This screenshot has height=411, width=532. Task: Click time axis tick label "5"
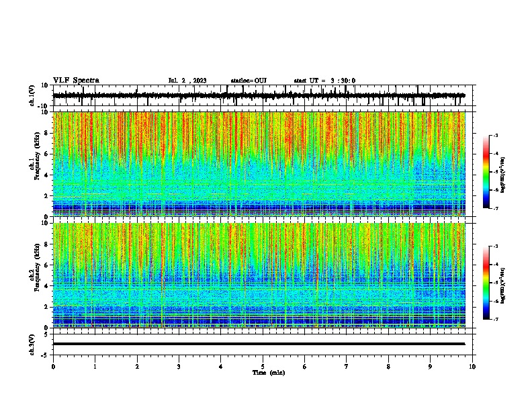coord(263,366)
